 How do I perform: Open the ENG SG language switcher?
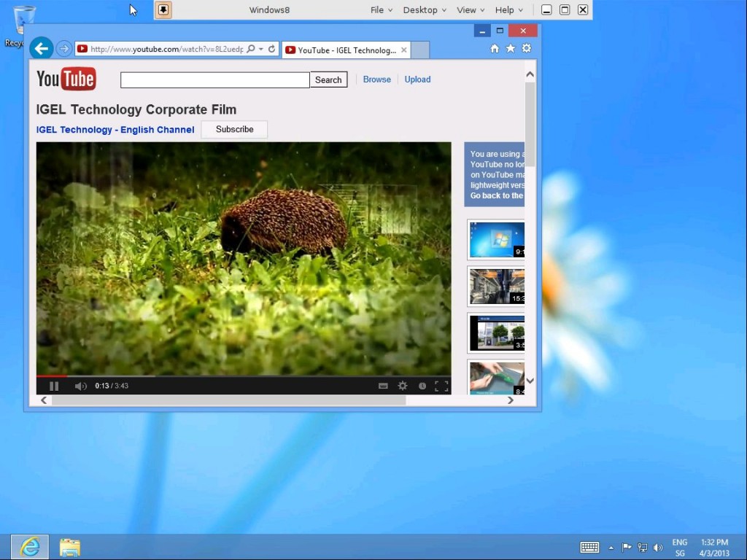coord(679,547)
